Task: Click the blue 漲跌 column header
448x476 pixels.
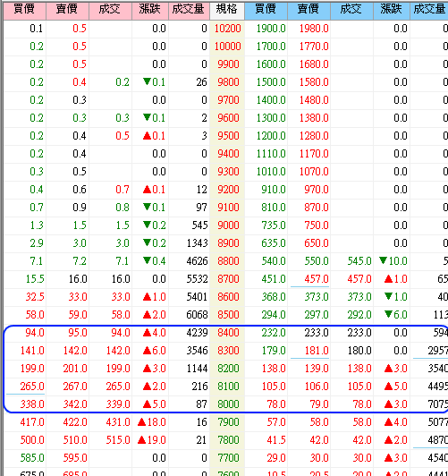Action: click(x=392, y=10)
